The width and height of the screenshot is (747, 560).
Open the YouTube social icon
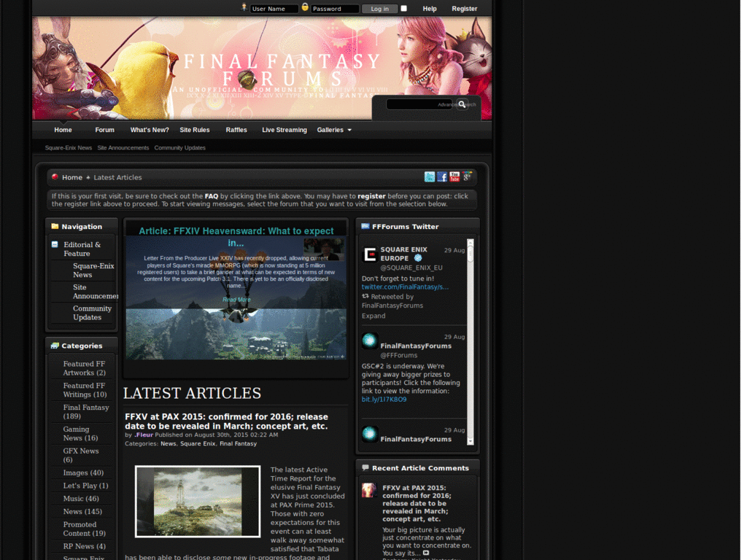tap(454, 177)
